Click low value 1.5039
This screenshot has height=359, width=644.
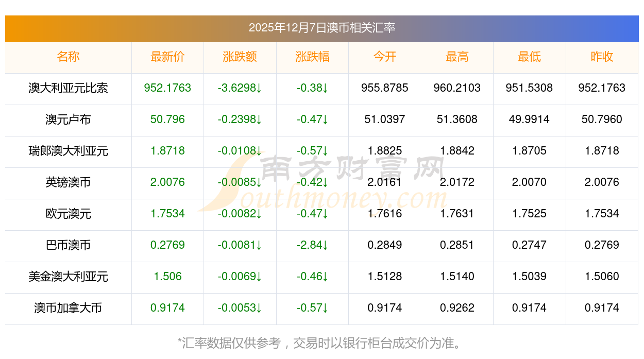point(530,277)
